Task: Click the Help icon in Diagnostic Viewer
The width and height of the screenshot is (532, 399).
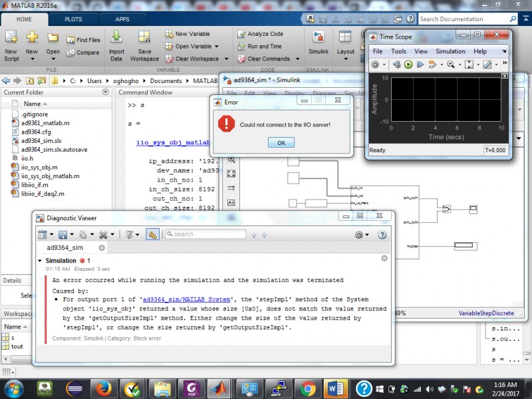Action: tap(382, 234)
